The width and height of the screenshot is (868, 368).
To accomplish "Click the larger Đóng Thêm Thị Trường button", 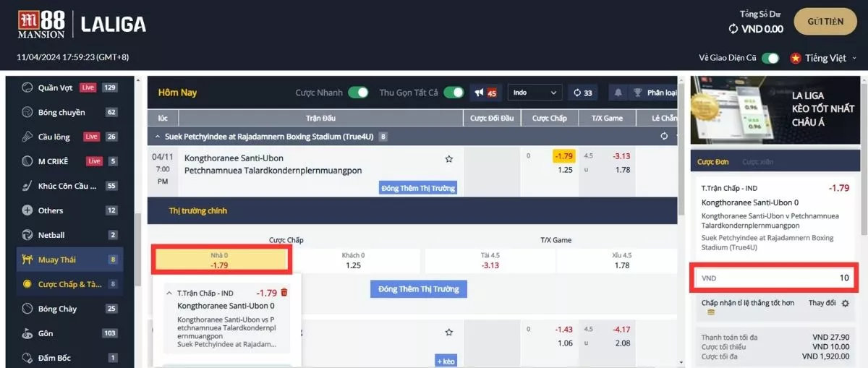I will pyautogui.click(x=419, y=289).
